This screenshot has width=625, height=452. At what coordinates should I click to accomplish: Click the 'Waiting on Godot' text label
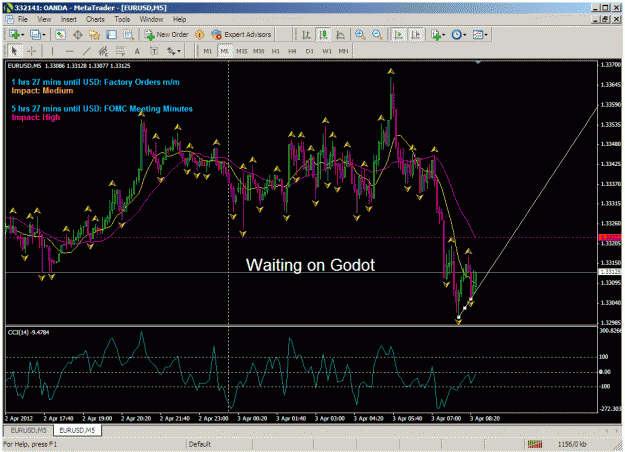pos(310,265)
